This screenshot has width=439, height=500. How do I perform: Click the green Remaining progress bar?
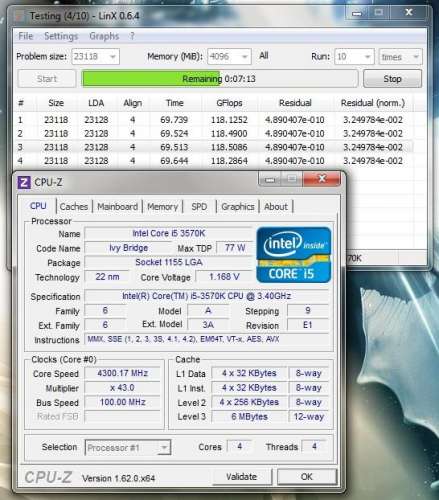point(219,79)
